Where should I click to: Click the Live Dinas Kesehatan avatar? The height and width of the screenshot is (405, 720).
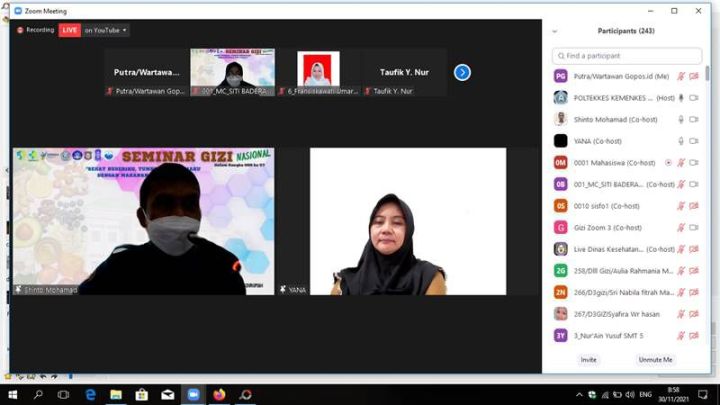(560, 249)
